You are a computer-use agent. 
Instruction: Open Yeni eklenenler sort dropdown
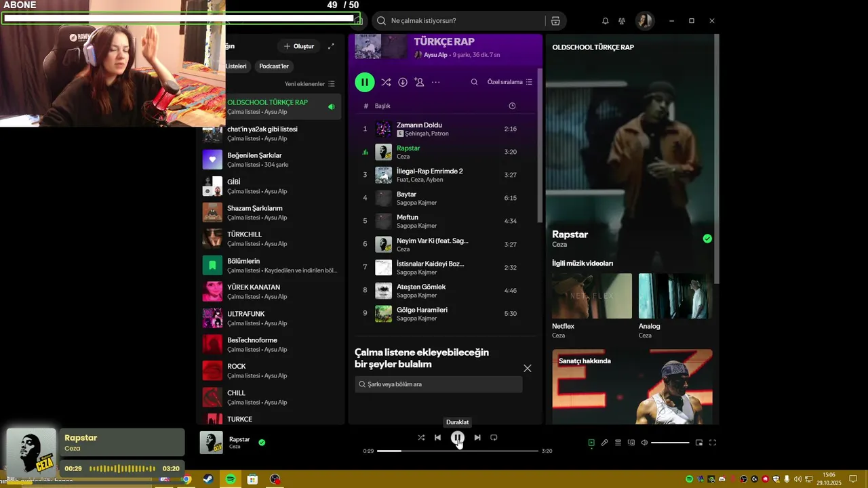pos(310,84)
